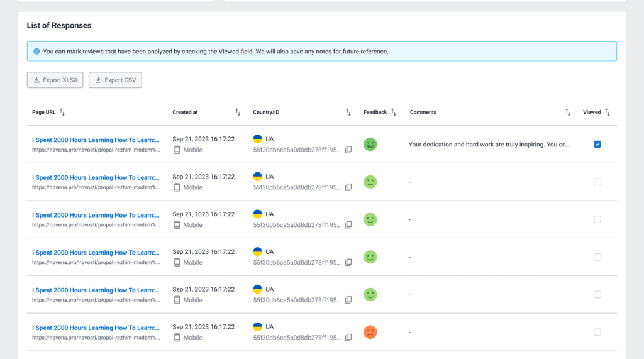Open the first row's page title link
This screenshot has height=359, width=644.
(96, 140)
